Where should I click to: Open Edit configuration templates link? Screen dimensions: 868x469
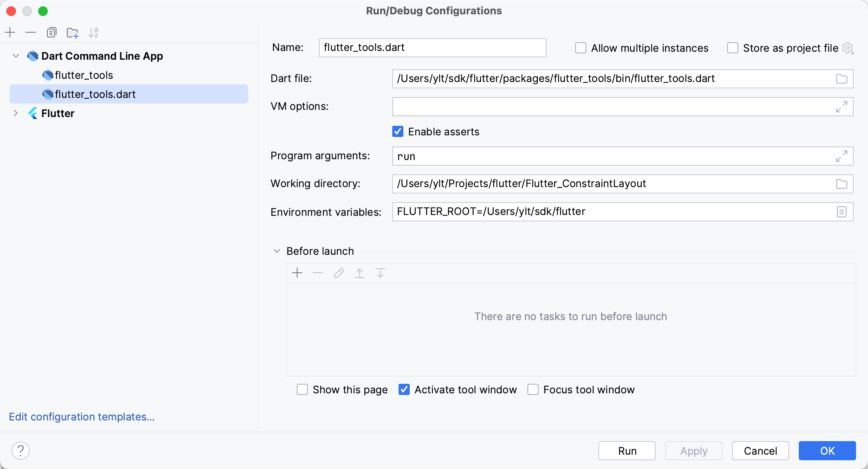pyautogui.click(x=82, y=417)
